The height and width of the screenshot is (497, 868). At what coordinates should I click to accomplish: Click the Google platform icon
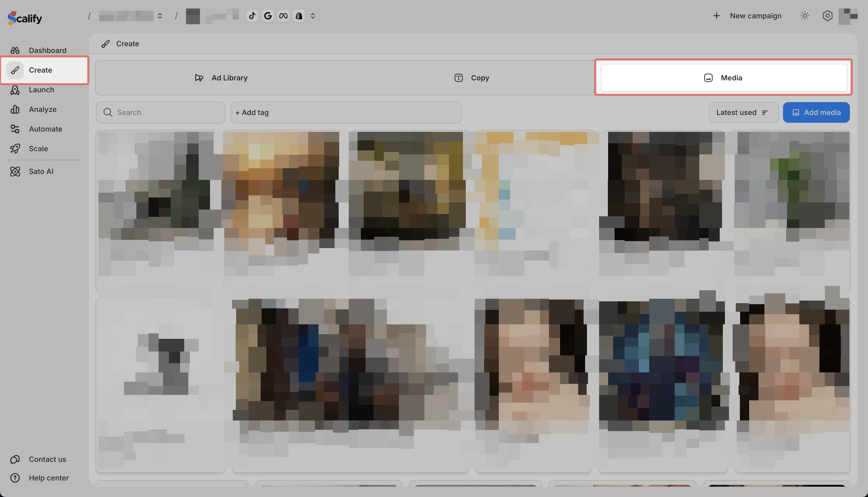click(x=268, y=16)
